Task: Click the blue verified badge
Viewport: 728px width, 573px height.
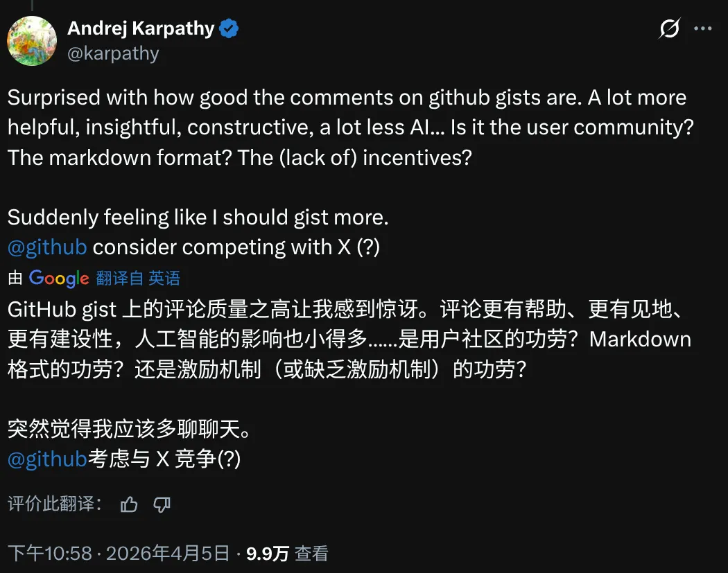Action: pos(229,28)
